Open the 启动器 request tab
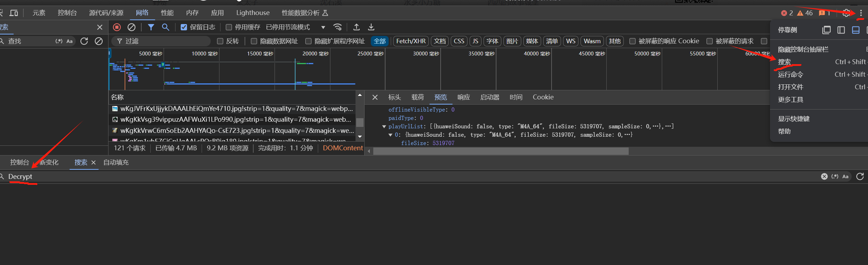The image size is (868, 265). 490,97
